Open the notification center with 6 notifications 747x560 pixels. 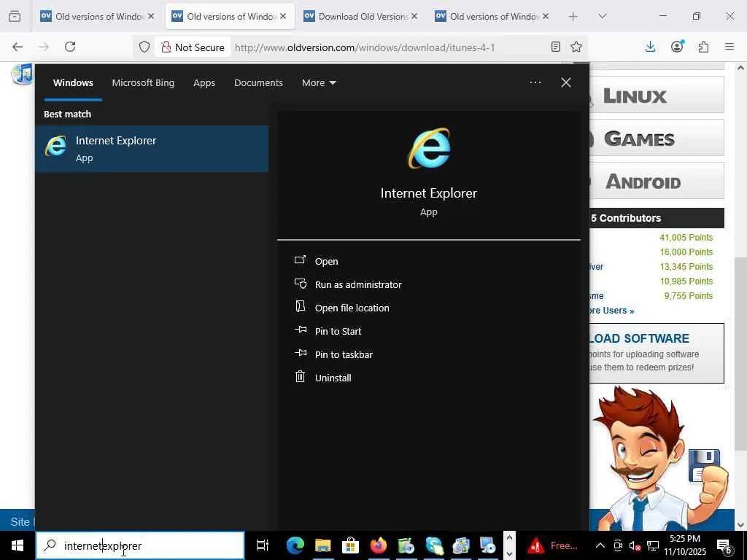coord(724,545)
